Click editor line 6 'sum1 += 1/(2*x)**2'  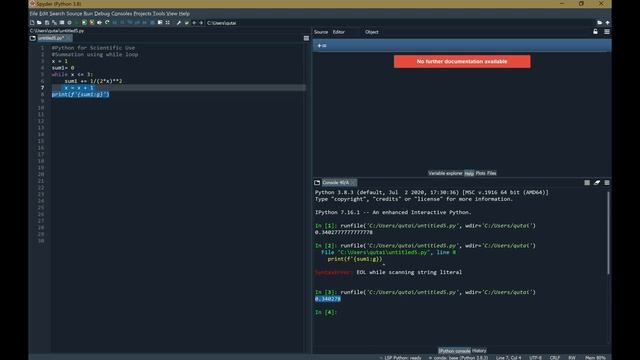pos(93,81)
